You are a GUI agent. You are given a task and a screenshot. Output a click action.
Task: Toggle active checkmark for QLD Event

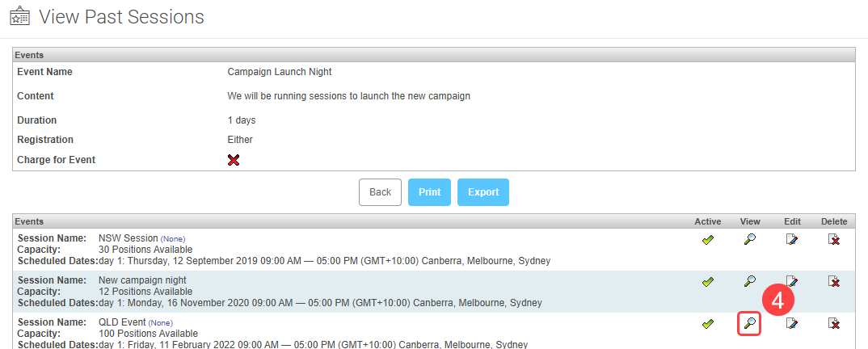[708, 324]
